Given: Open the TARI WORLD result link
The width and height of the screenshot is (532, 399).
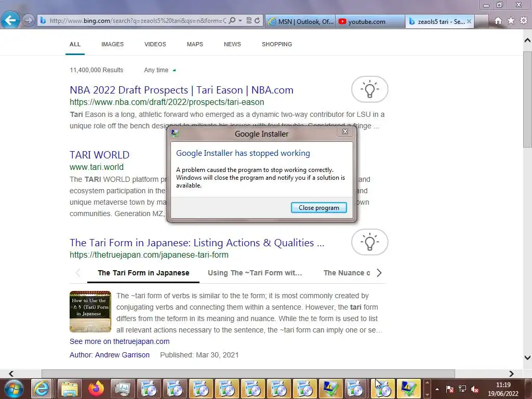Looking at the screenshot, I should point(99,155).
